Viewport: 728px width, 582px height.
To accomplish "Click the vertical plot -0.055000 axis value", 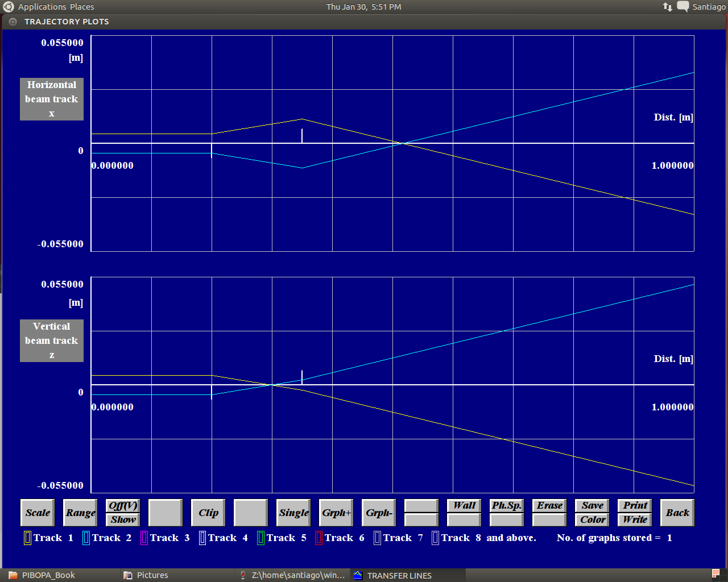I will point(60,485).
